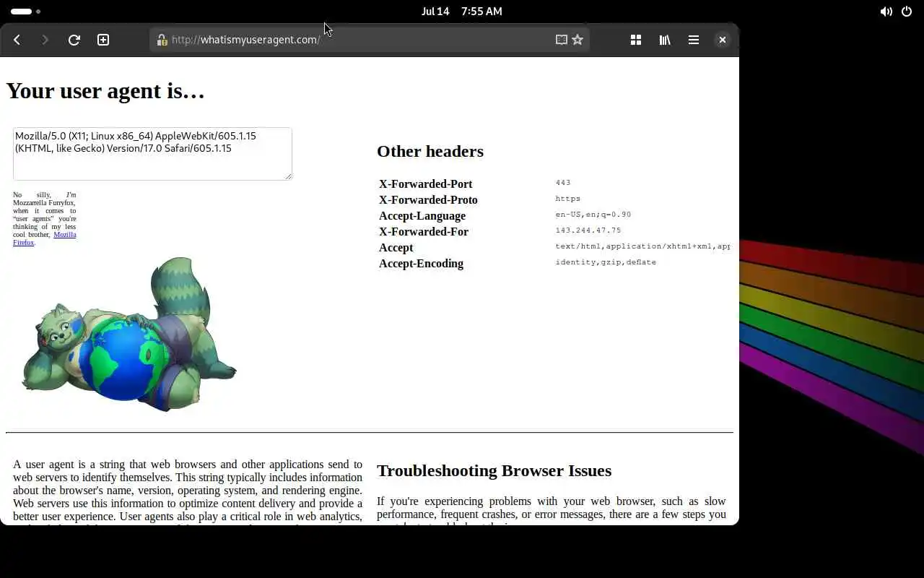Open the Activities overview pill

pos(25,12)
